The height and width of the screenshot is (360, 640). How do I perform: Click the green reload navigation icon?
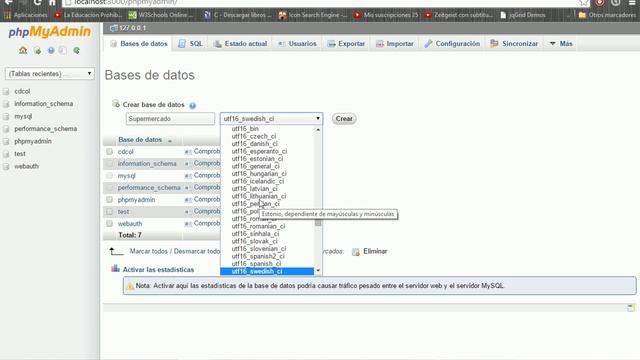point(76,51)
